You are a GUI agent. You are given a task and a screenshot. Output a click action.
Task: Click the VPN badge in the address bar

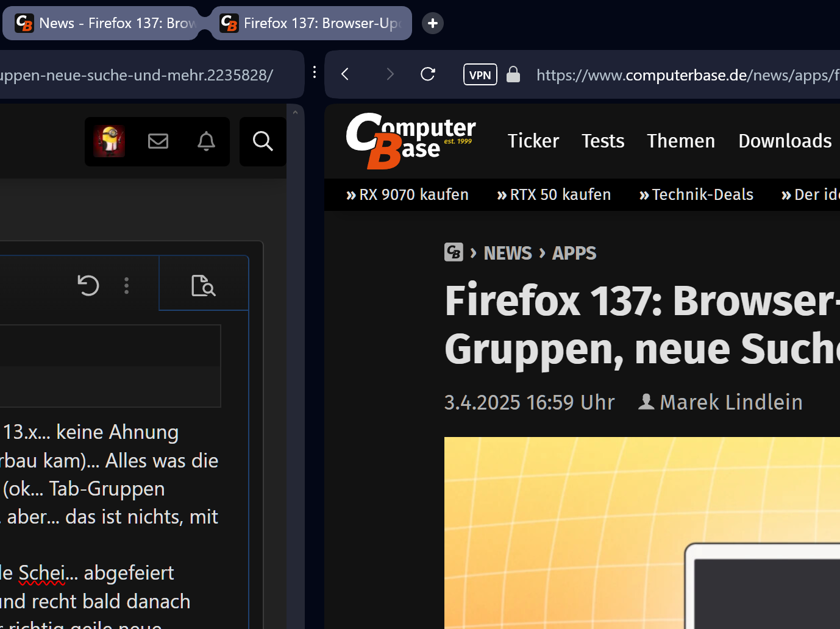[480, 74]
